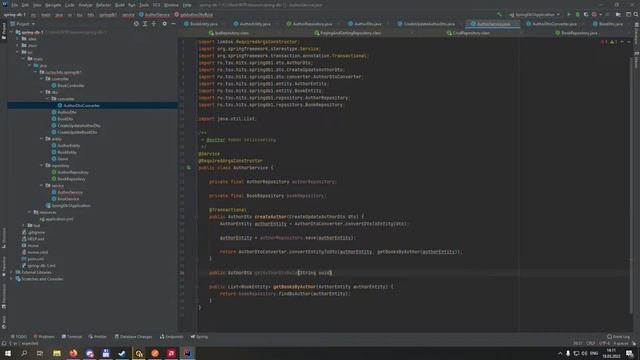Open the Spring tool window
Image resolution: width=640 pixels, height=360 pixels.
click(x=199, y=337)
